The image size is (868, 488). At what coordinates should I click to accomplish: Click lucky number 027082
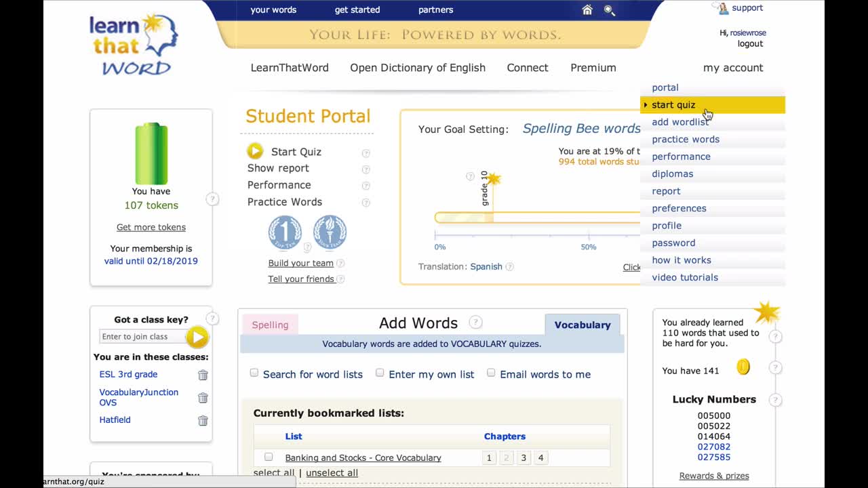(714, 447)
